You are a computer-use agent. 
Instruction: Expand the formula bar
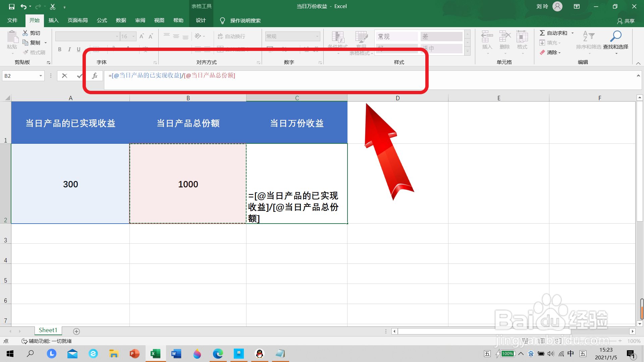point(638,76)
